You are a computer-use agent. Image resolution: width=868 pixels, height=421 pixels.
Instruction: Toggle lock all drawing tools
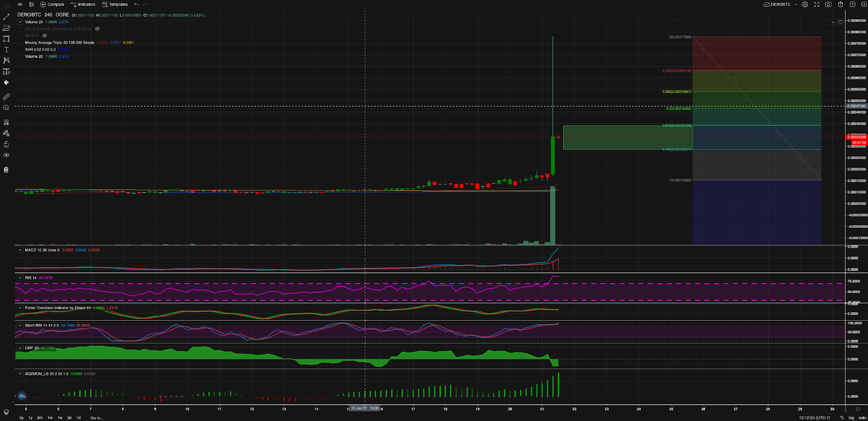(x=7, y=144)
